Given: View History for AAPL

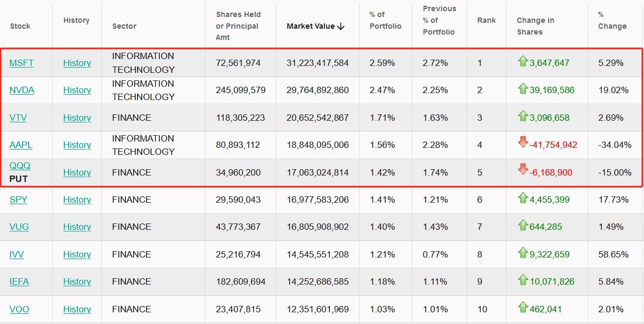Looking at the screenshot, I should tap(77, 145).
